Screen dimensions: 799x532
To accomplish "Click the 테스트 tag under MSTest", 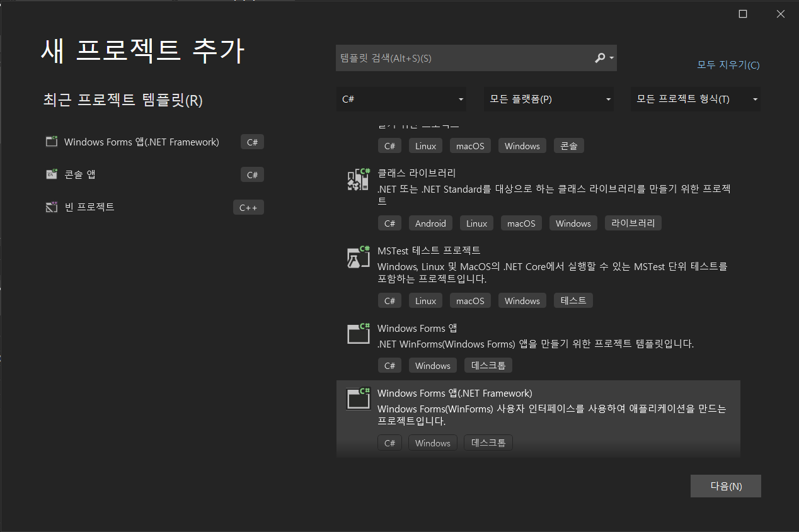I will (x=573, y=300).
